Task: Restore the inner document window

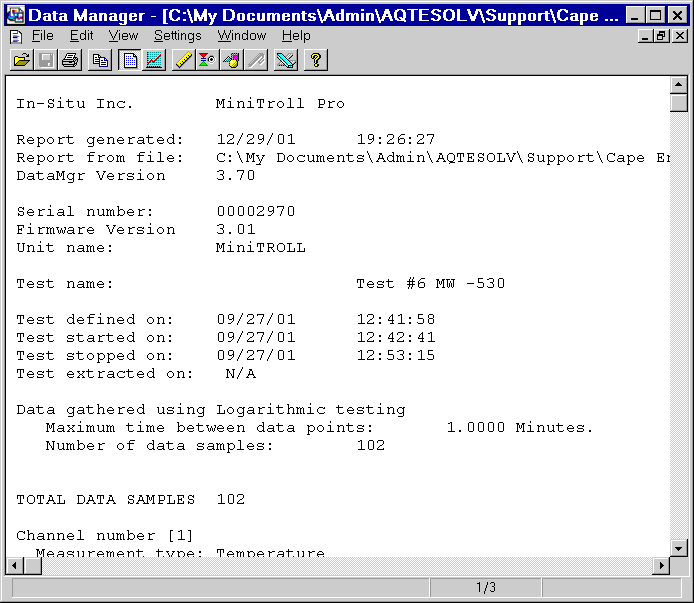Action: point(661,36)
